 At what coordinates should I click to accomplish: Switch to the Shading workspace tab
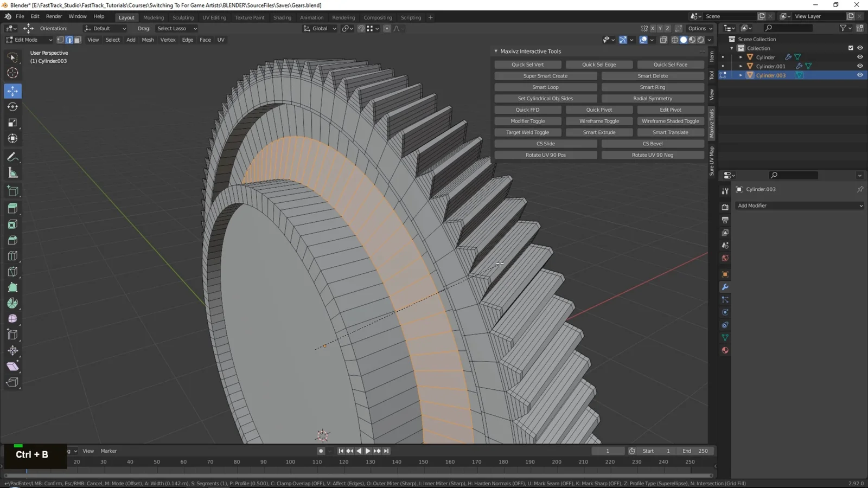[282, 17]
